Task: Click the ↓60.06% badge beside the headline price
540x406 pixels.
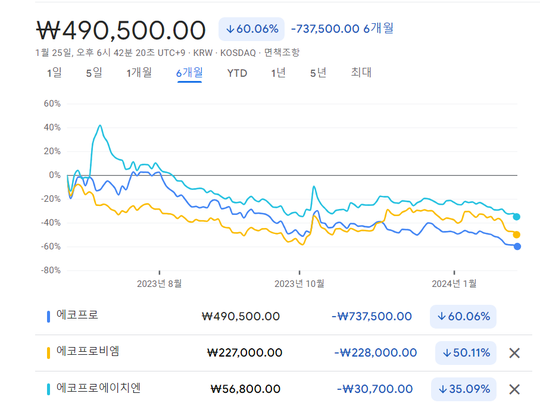Action: (x=252, y=29)
